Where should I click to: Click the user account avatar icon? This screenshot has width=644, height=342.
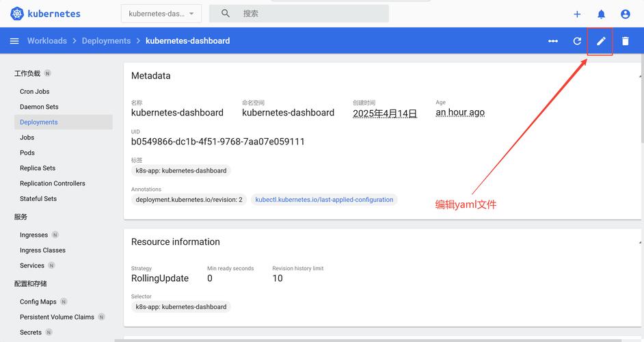625,14
